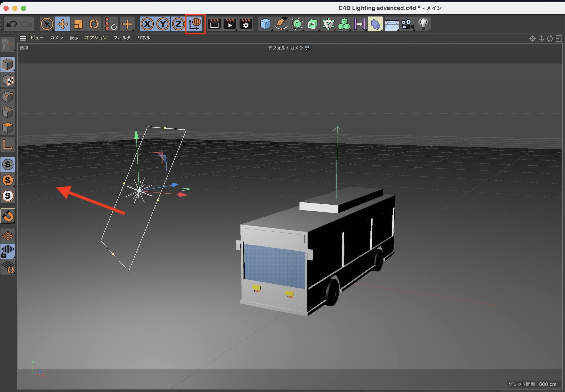Image resolution: width=565 pixels, height=392 pixels.
Task: Enable snapping with the magnet icon
Action: 8,216
